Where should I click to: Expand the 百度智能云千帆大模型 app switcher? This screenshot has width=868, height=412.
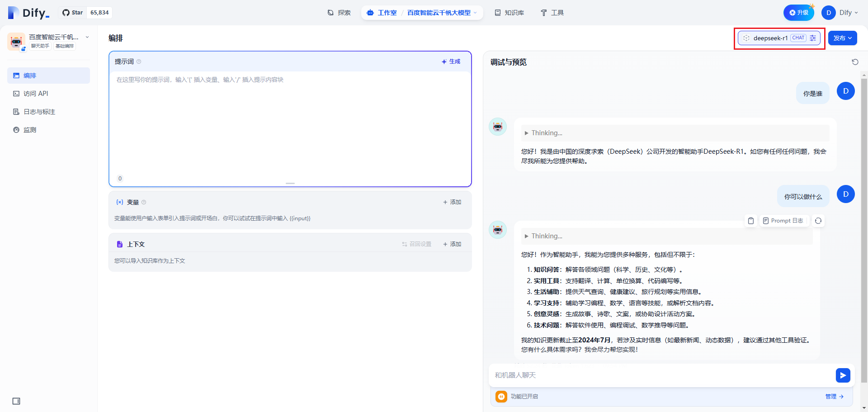pos(442,13)
